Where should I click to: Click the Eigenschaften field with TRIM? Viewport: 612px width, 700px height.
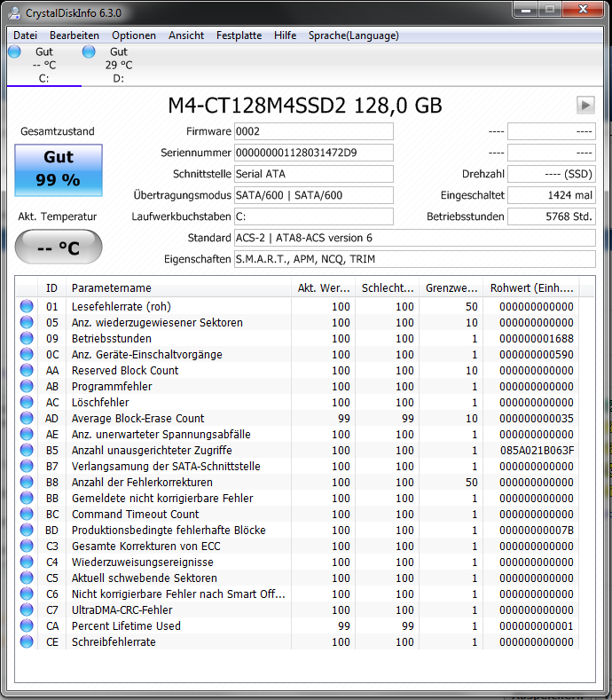(415, 259)
